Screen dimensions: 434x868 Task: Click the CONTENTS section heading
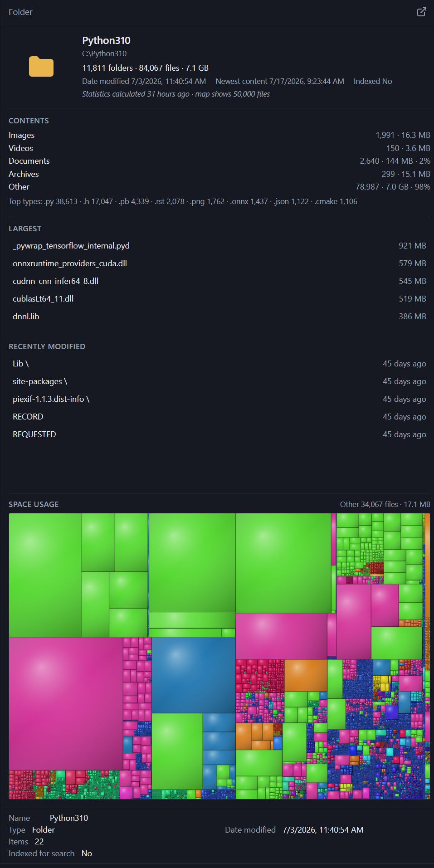click(29, 121)
